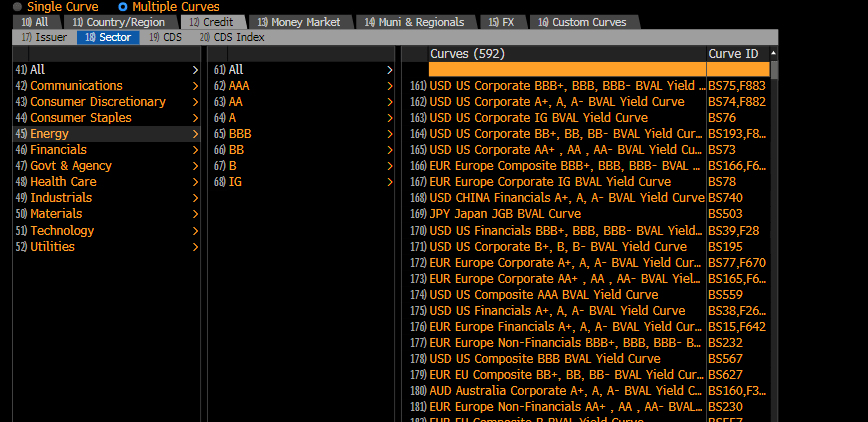The height and width of the screenshot is (422, 868).
Task: Switch to the All tab
Action: pos(36,22)
